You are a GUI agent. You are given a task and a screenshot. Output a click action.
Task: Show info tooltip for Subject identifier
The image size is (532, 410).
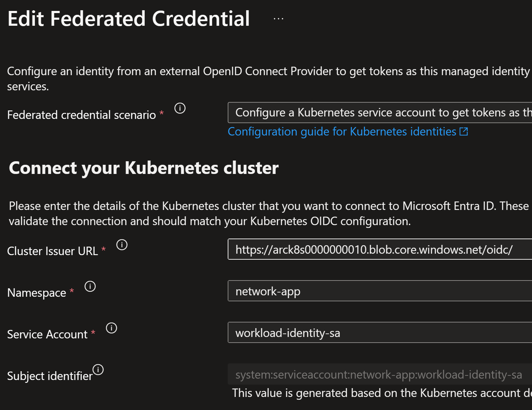pos(98,369)
